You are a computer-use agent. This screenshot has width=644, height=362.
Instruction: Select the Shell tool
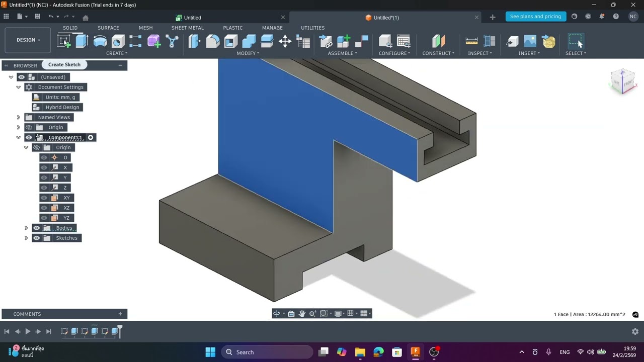pyautogui.click(x=231, y=41)
